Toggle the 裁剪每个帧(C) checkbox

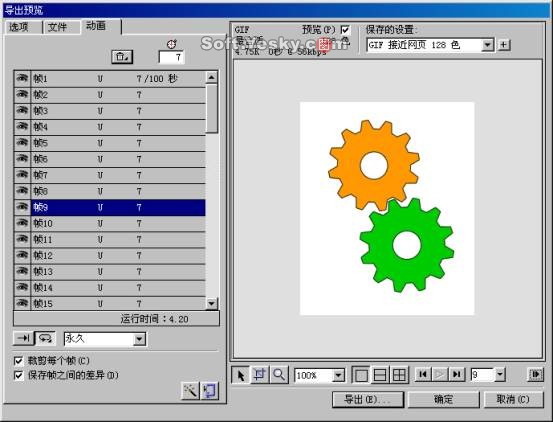point(18,361)
